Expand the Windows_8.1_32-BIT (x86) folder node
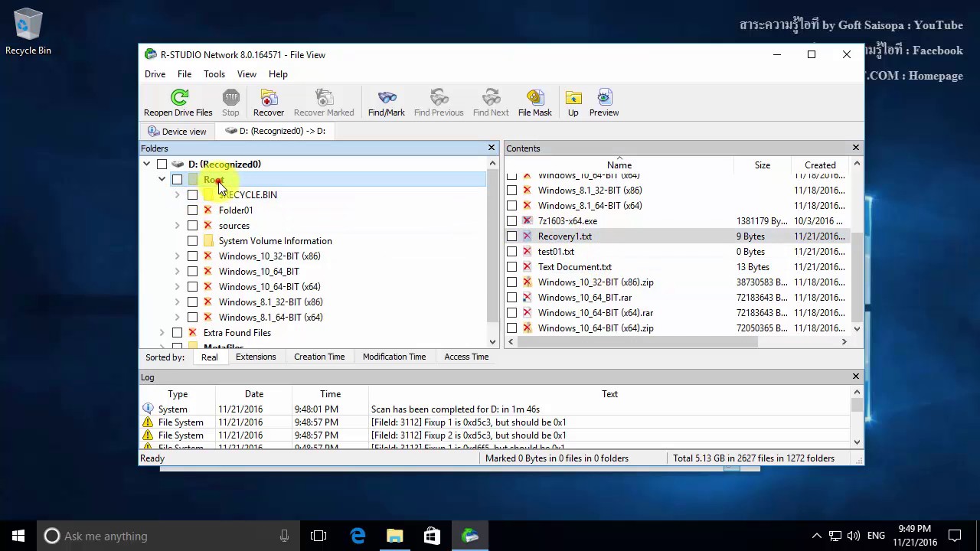The image size is (980, 551). tap(177, 302)
